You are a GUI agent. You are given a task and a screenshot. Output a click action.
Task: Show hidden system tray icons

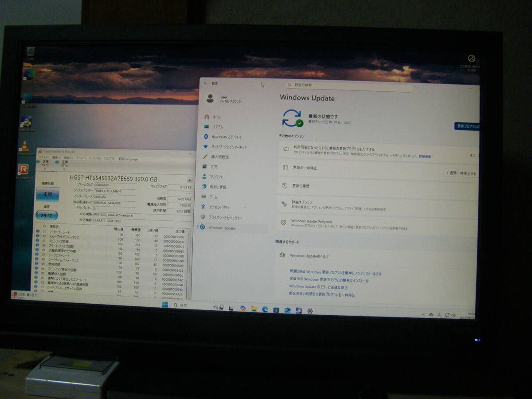coord(423,314)
